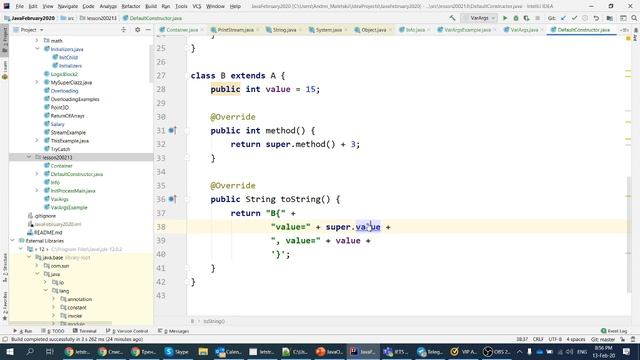Viewport: 640px width, 360px height.
Task: Switch to String.java tab
Action: [284, 30]
